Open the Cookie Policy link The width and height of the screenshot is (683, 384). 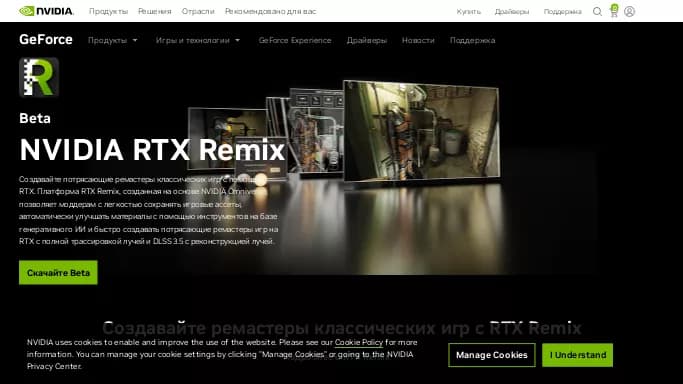coord(358,343)
